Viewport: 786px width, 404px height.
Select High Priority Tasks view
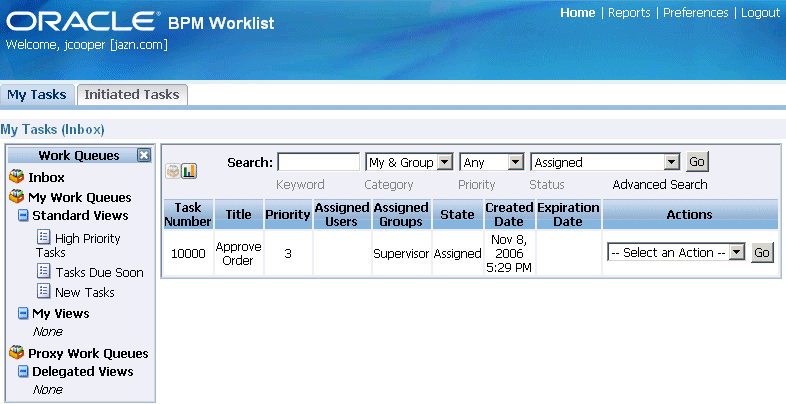(78, 245)
